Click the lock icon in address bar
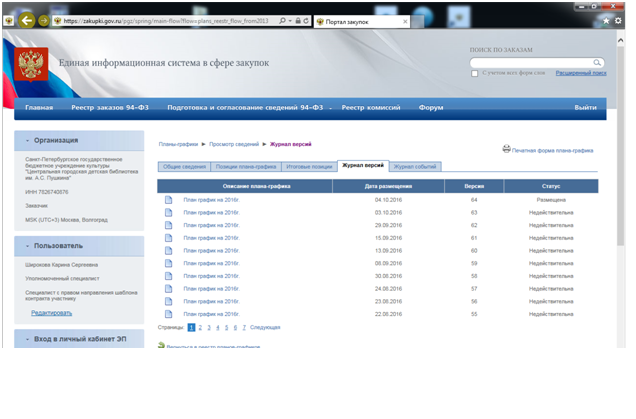This screenshot has height=419, width=636. (298, 21)
